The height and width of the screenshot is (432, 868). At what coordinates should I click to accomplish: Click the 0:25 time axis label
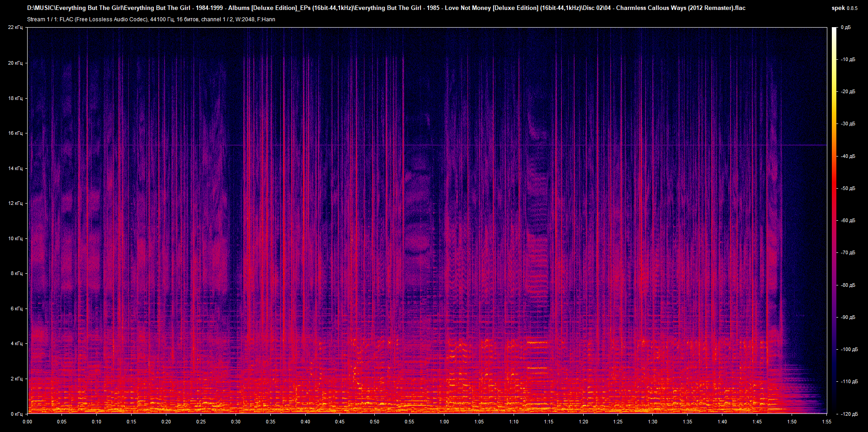[x=201, y=422]
